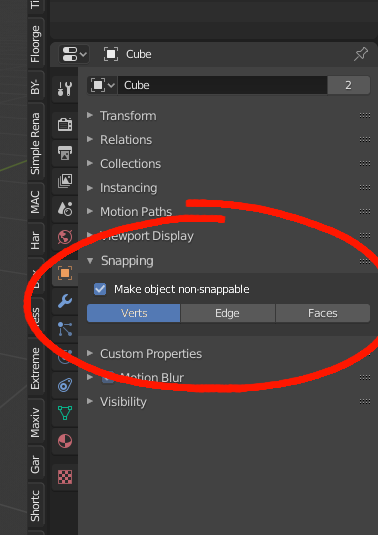Uncheck Make object non-snappable

pyautogui.click(x=100, y=289)
